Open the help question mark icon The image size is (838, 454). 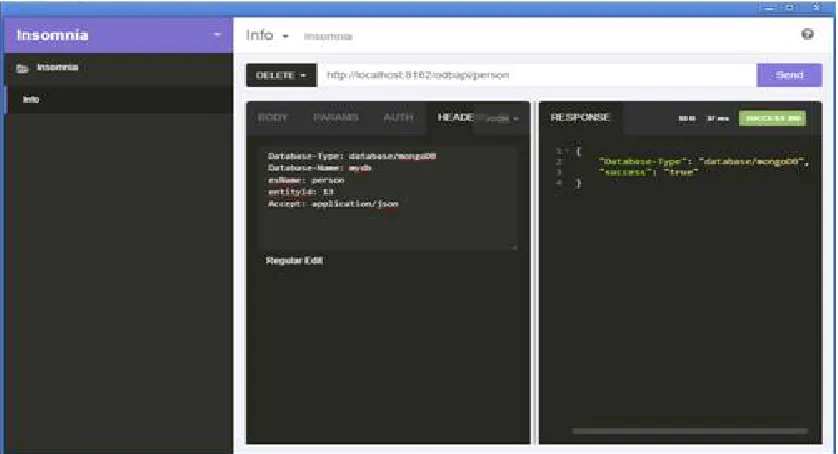click(x=807, y=34)
